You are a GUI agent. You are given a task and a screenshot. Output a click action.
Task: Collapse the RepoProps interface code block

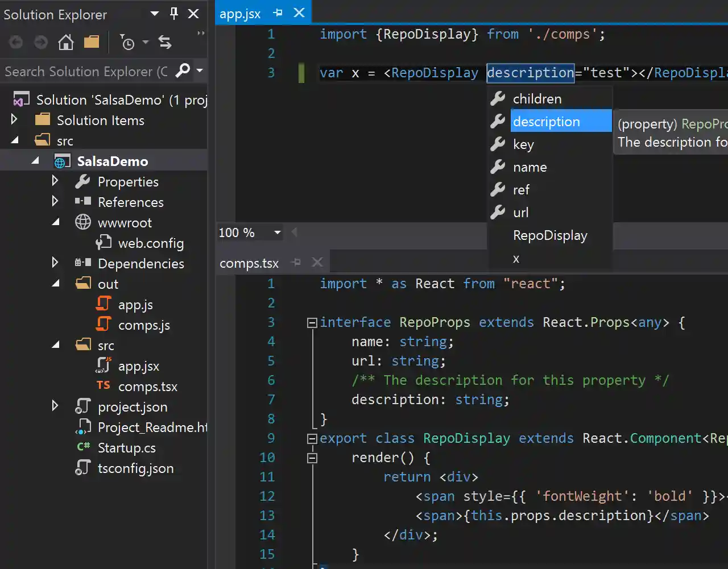coord(312,323)
